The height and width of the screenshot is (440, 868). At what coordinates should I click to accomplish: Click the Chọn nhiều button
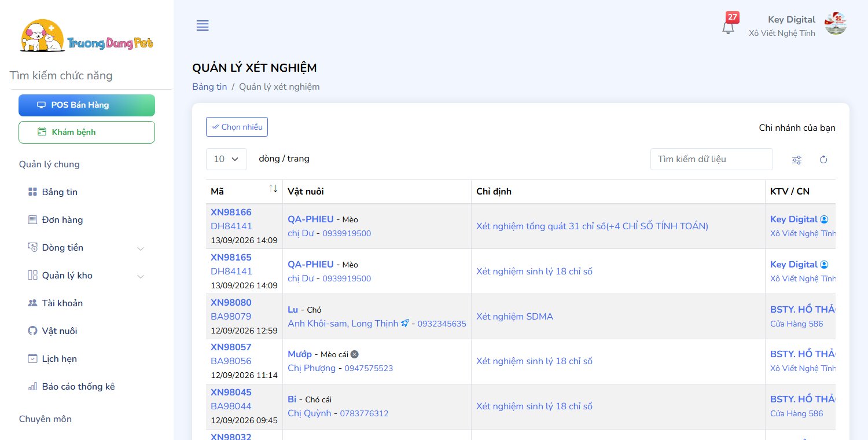237,127
